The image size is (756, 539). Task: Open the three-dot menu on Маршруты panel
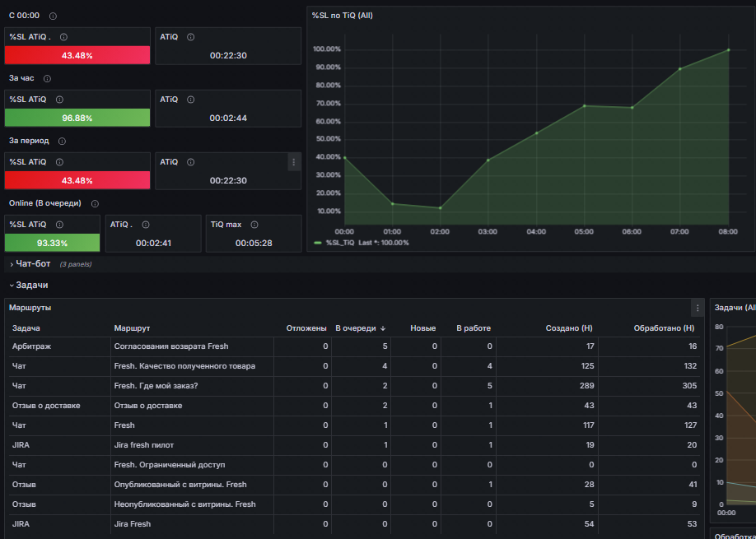point(698,308)
